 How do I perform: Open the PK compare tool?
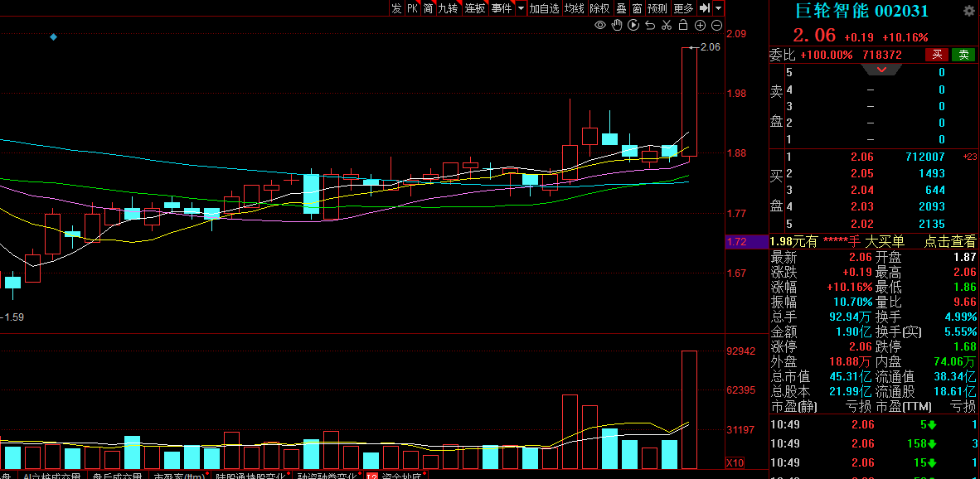click(413, 8)
